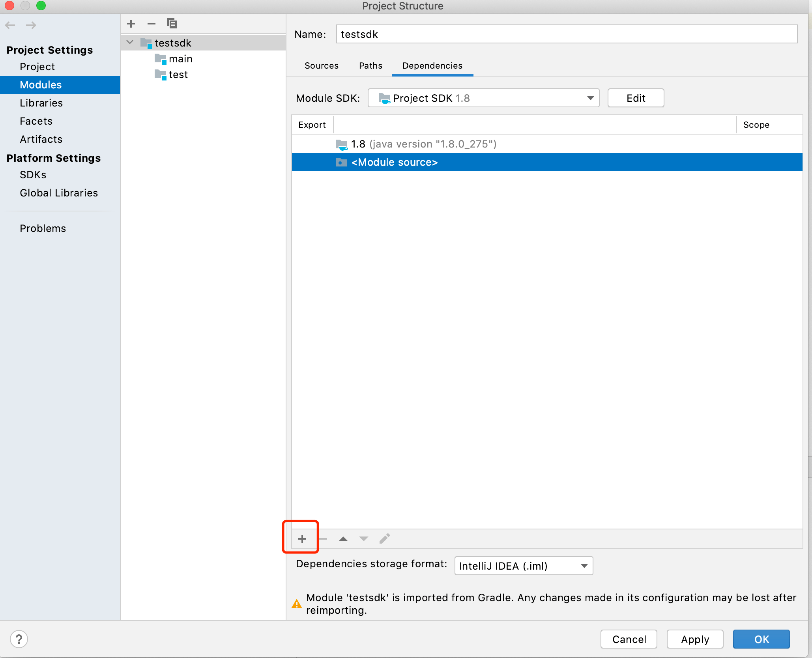Click the move dependency down arrow
Viewport: 812px width, 658px height.
[x=363, y=538]
